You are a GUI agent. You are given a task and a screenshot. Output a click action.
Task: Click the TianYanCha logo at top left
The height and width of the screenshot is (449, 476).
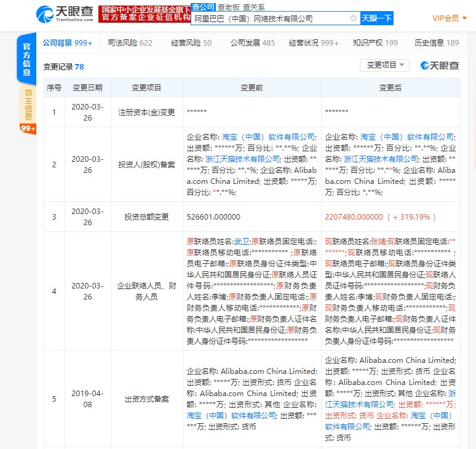pos(65,14)
